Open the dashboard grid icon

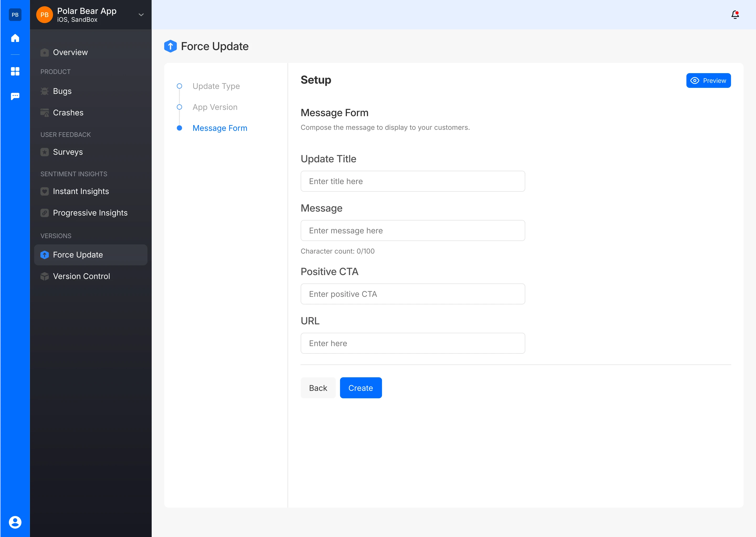15,71
